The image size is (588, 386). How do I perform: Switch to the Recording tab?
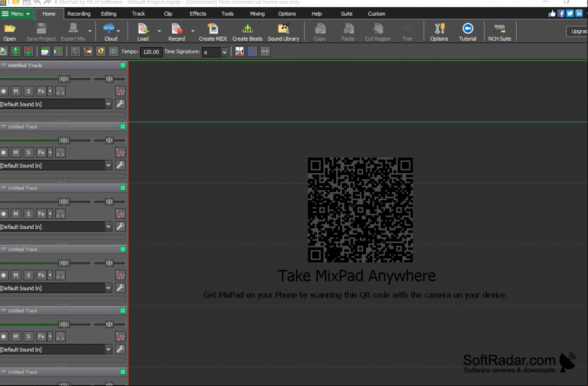79,14
